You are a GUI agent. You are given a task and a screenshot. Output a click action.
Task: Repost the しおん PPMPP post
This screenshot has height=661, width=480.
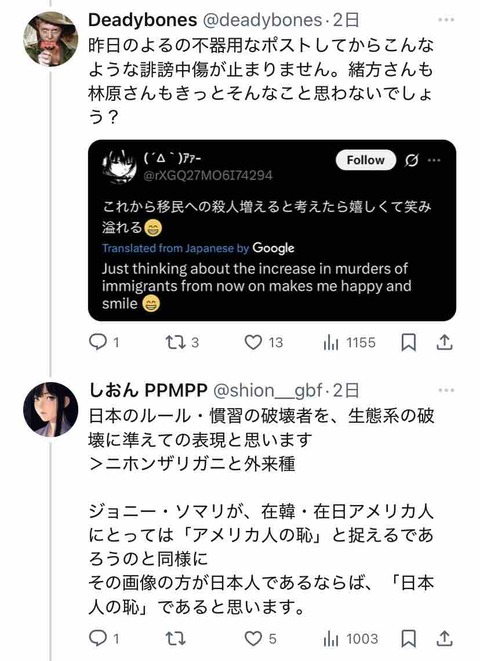[175, 639]
